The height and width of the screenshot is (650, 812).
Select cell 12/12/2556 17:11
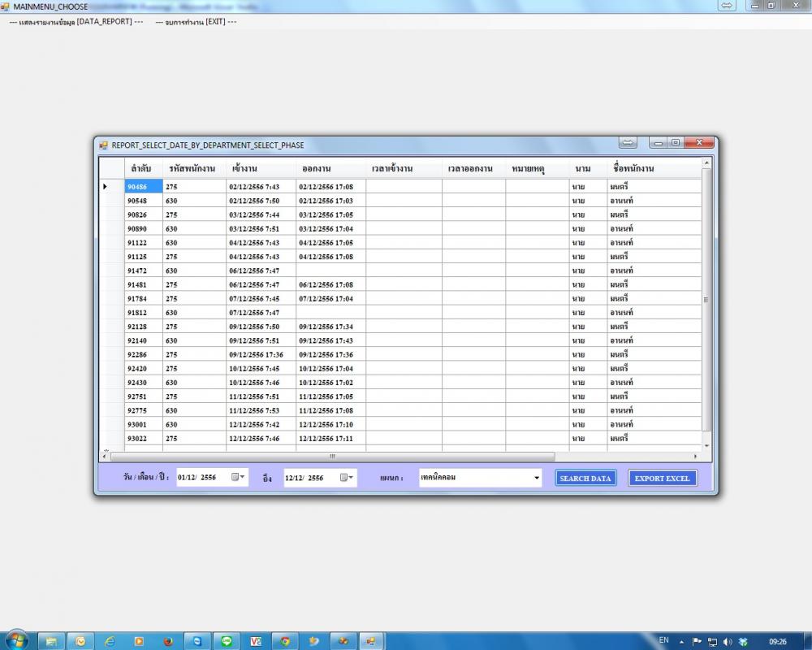point(331,439)
